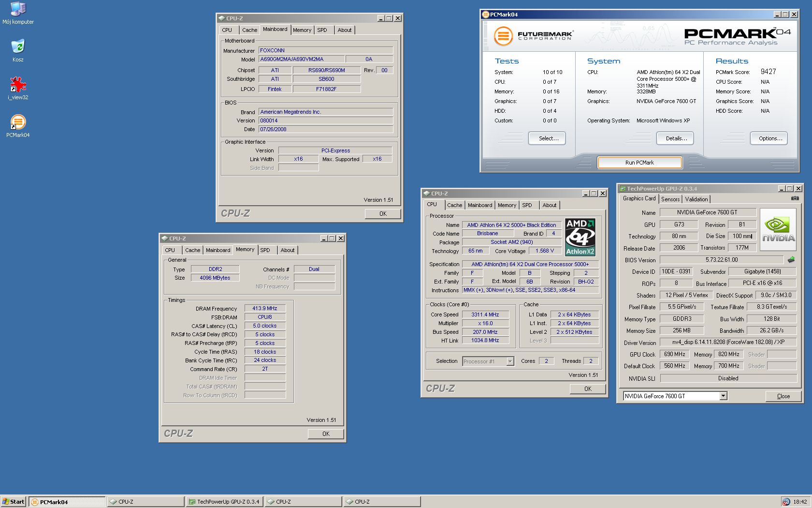Click Select... button in PCMark04 Tests
Image resolution: width=812 pixels, height=508 pixels.
[x=547, y=138]
